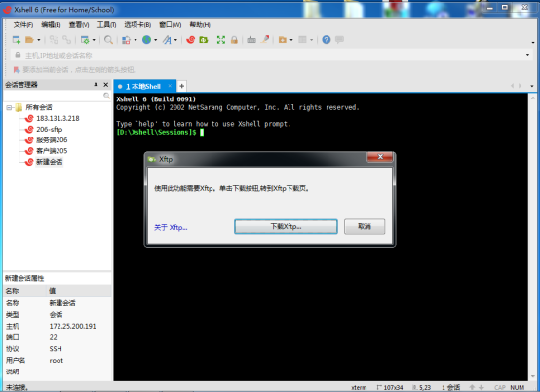The image size is (540, 392).
Task: Click the 下载Xftp... button
Action: click(286, 226)
